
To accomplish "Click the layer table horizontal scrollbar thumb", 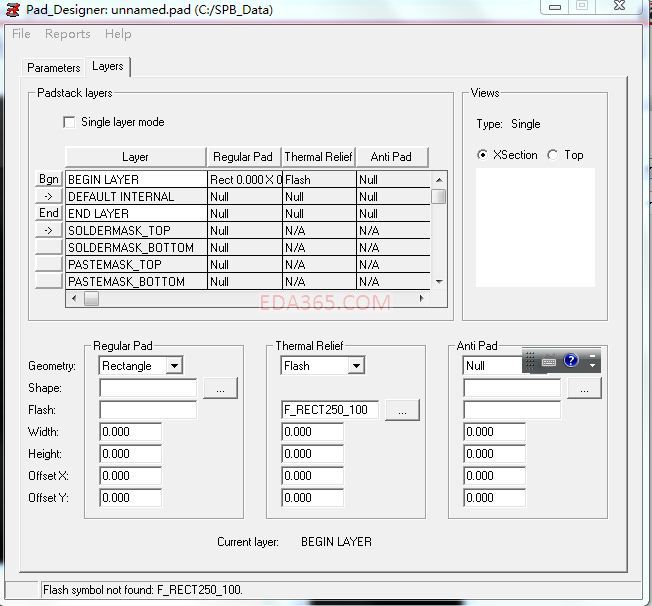I will click(x=91, y=299).
